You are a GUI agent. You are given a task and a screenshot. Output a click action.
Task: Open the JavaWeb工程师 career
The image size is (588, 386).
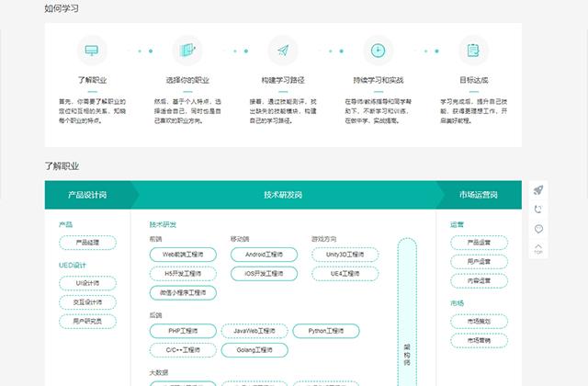coord(254,331)
